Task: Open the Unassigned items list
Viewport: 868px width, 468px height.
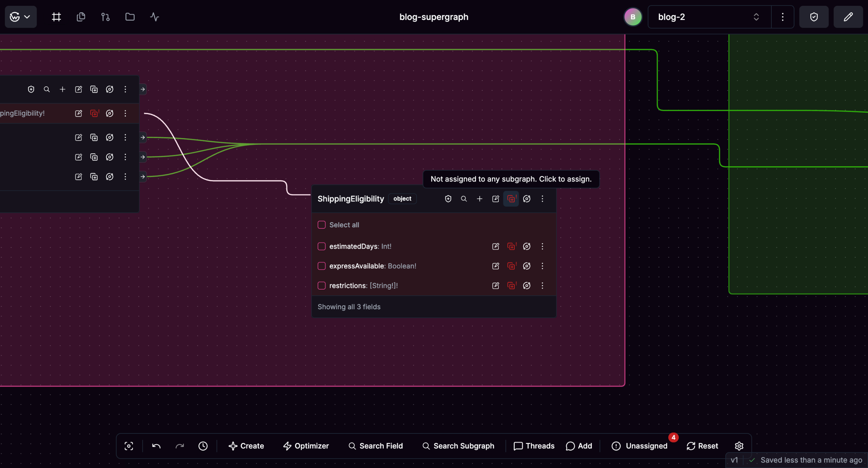Action: (x=639, y=446)
